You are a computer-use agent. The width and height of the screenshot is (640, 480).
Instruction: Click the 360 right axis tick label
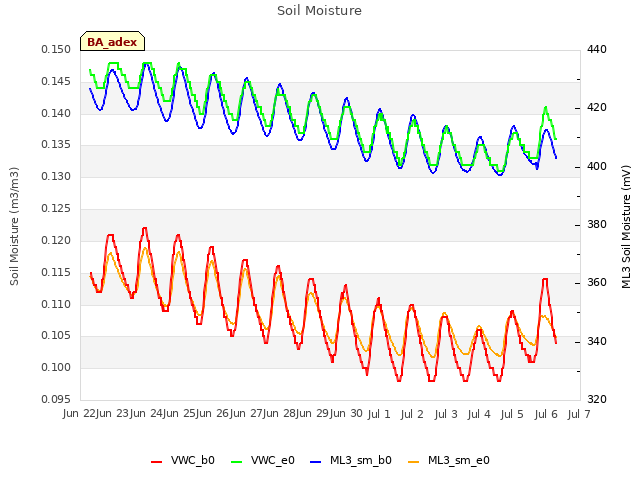point(597,282)
